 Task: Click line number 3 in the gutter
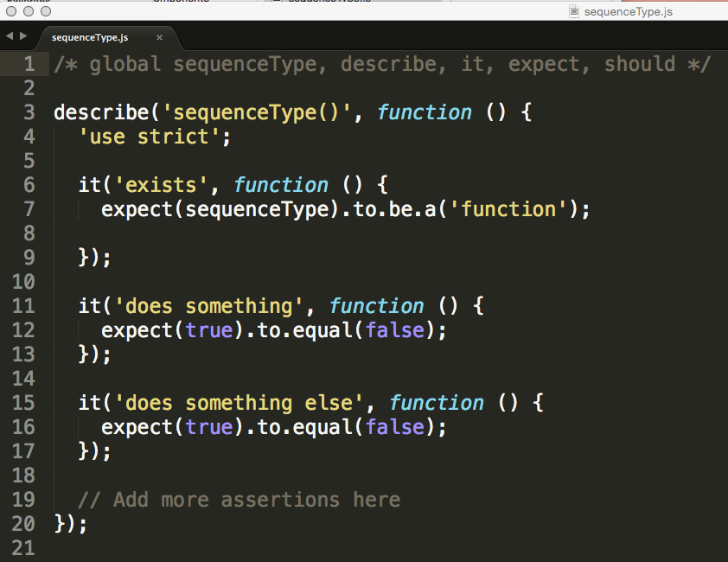tap(29, 112)
